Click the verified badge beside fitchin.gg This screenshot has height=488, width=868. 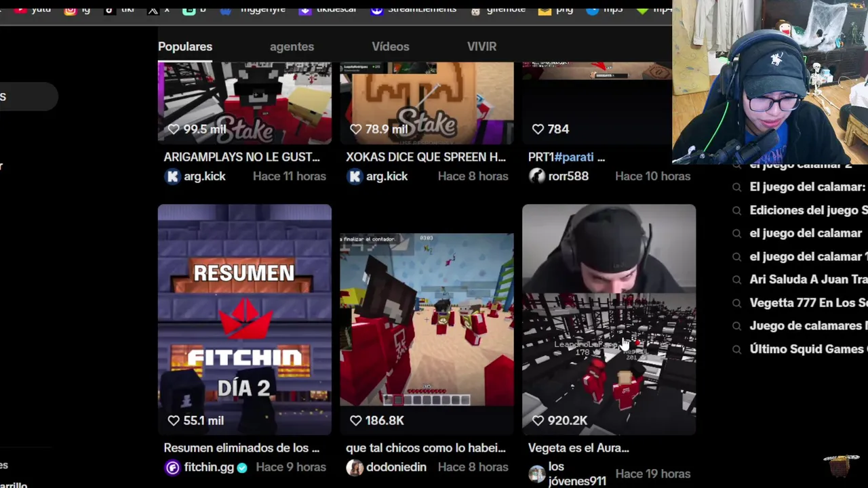point(242,467)
